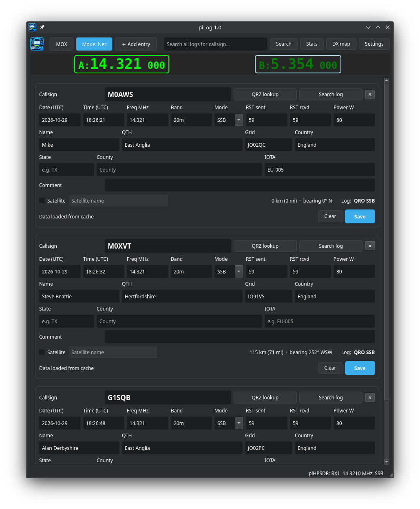Click empty IOTA field for M0XVT

coord(320,321)
